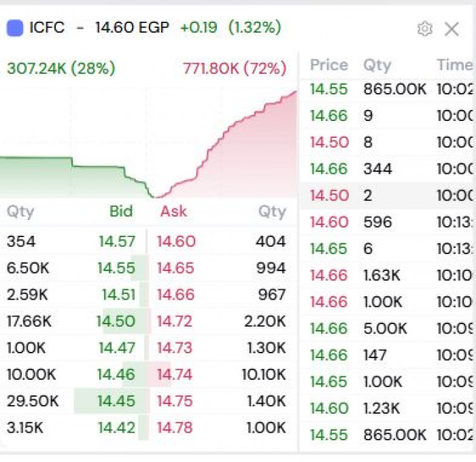The height and width of the screenshot is (462, 476).
Task: Select the 14.57 bid price row
Action: pyautogui.click(x=116, y=241)
